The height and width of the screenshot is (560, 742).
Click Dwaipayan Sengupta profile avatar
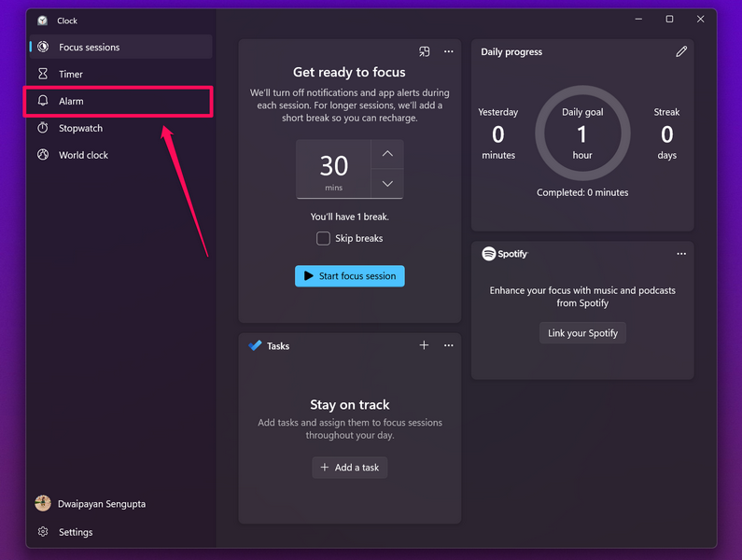pos(43,504)
